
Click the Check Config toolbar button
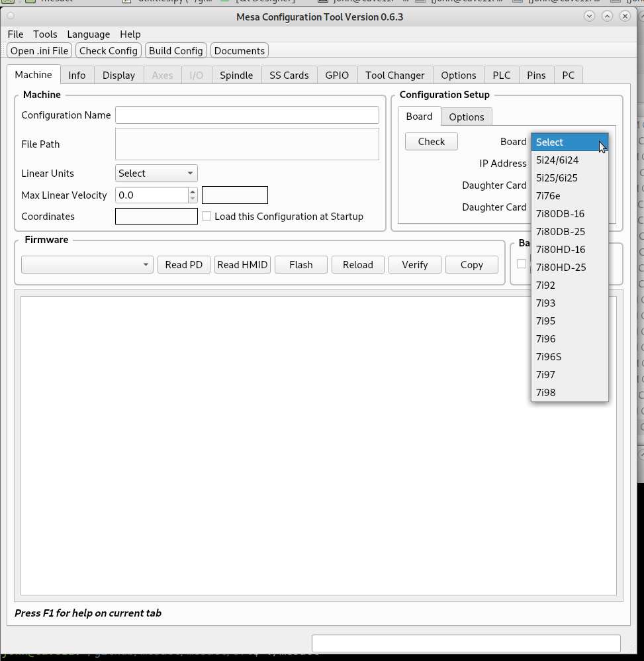tap(109, 50)
